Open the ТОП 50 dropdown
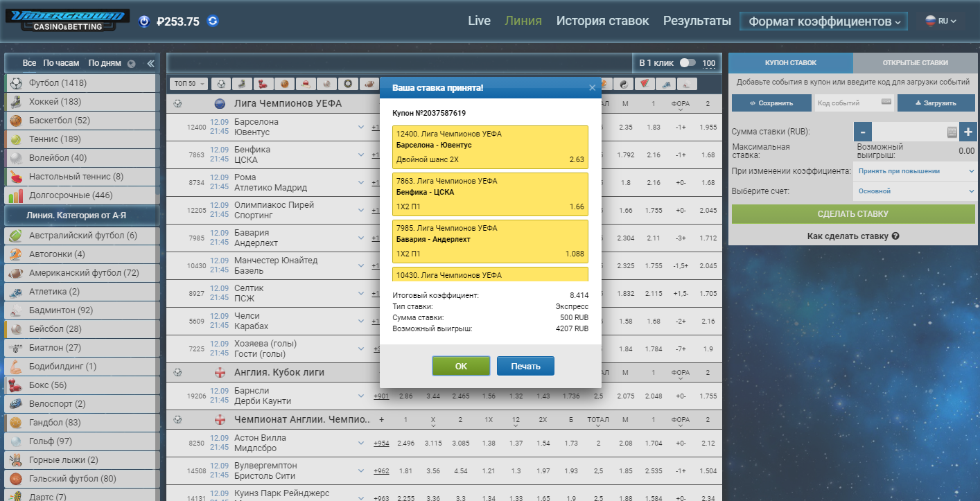Viewport: 980px width, 501px height. pyautogui.click(x=189, y=84)
